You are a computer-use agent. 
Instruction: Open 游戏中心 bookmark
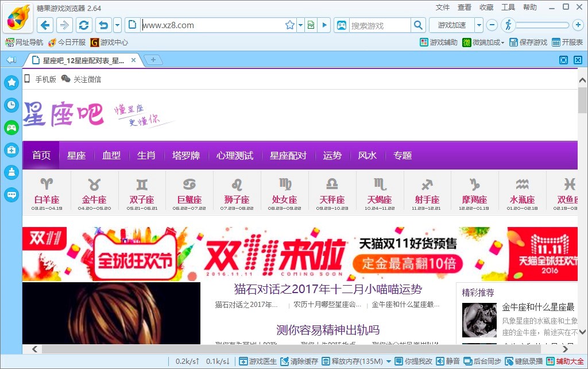(109, 43)
